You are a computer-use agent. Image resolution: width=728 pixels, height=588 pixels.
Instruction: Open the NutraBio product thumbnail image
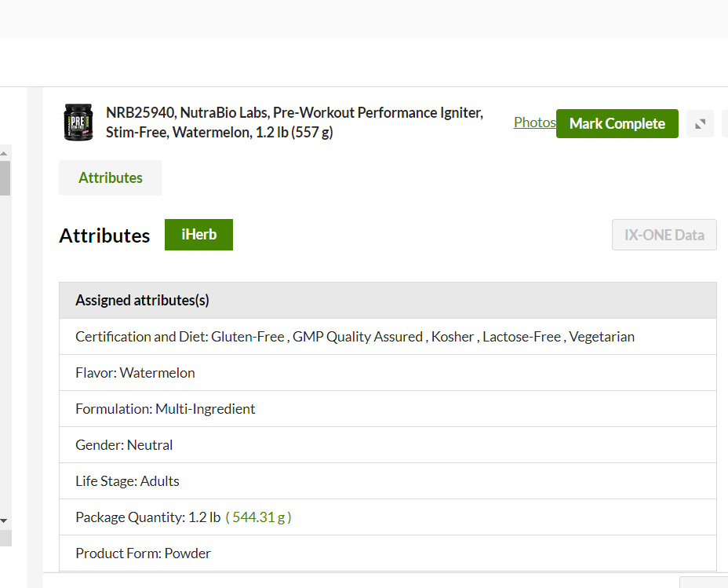[78, 122]
